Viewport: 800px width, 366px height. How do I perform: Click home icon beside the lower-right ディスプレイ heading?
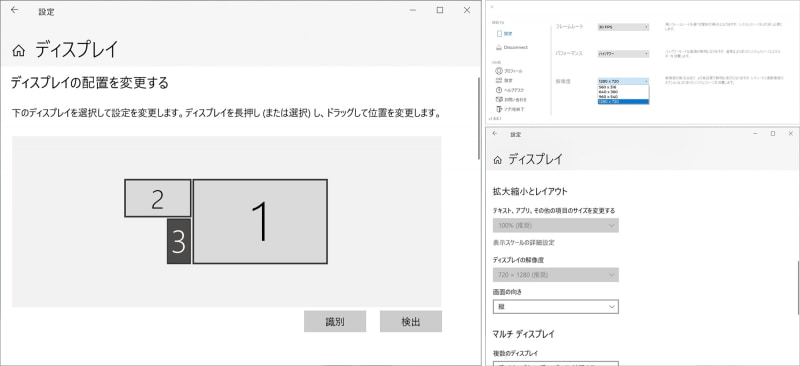coord(497,160)
